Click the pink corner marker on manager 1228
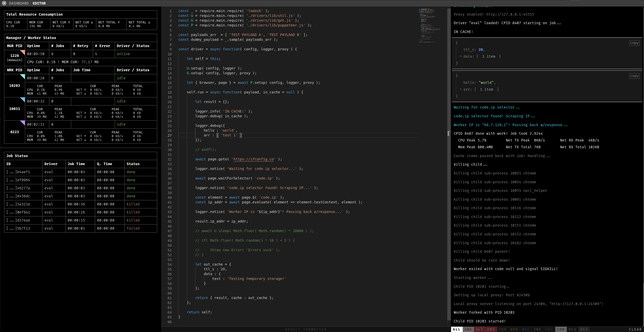The width and height of the screenshot is (644, 332). 23,52
